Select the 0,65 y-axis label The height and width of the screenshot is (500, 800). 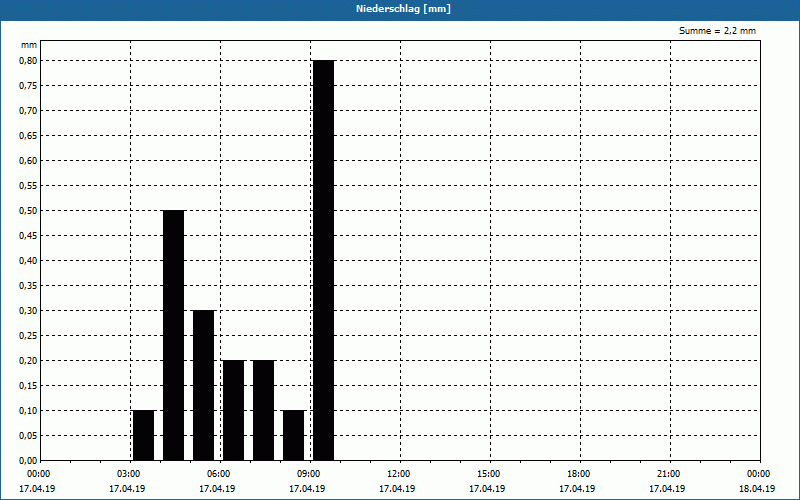tap(28, 136)
